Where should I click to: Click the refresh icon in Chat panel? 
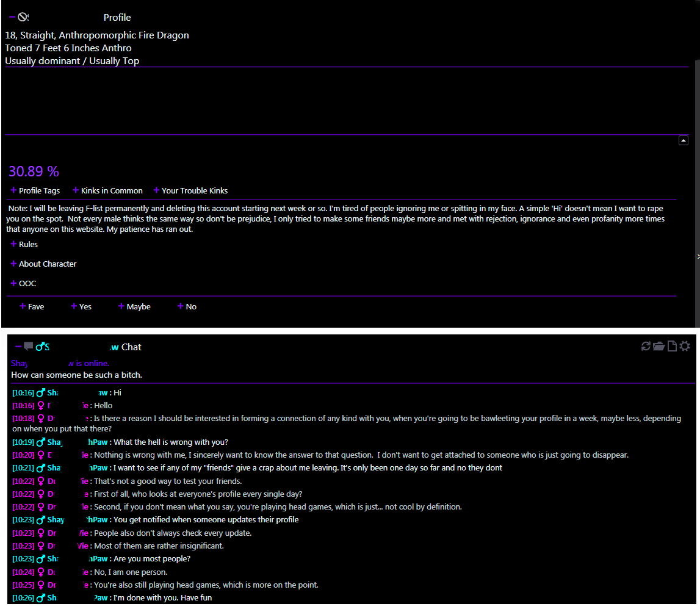(x=646, y=346)
